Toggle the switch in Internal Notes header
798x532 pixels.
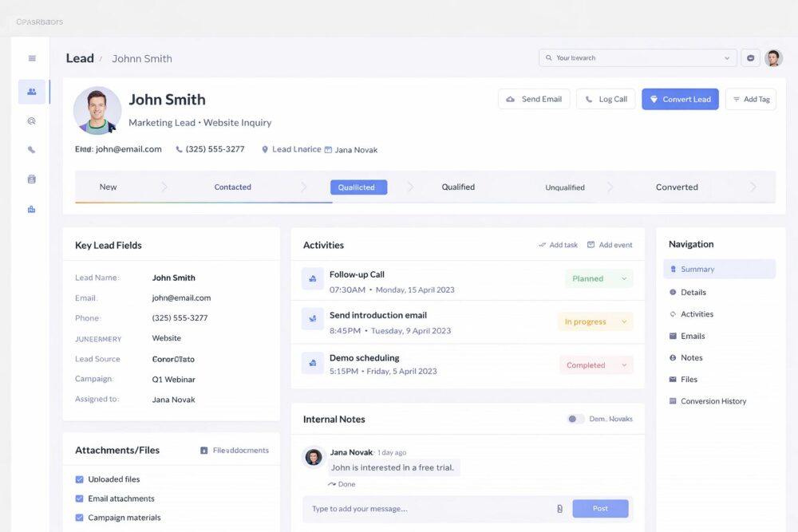coord(575,419)
